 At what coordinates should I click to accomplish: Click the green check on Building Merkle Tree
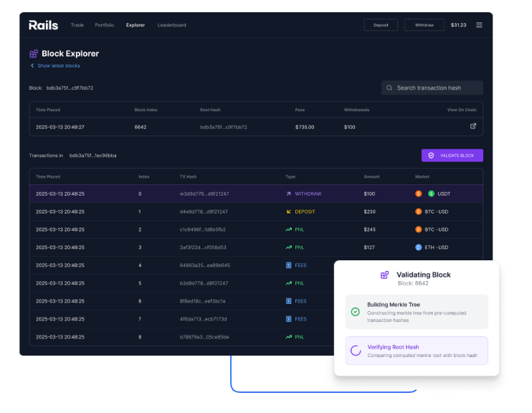coord(355,311)
